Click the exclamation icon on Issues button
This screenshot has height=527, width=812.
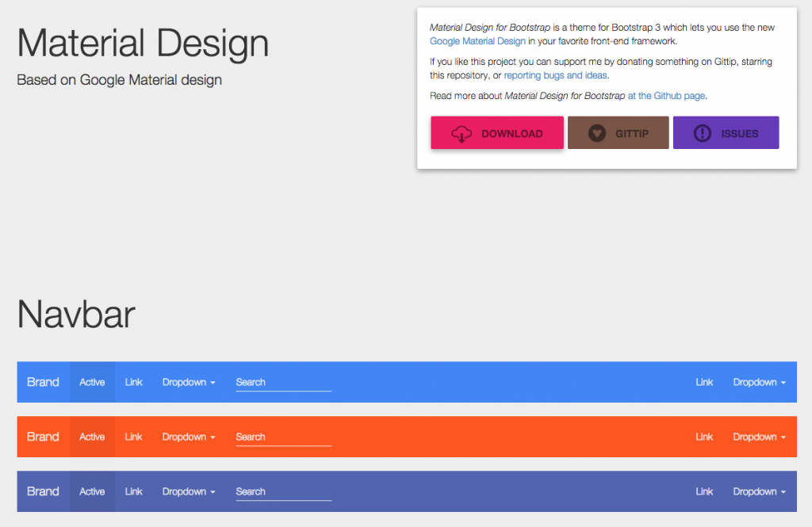coord(702,134)
